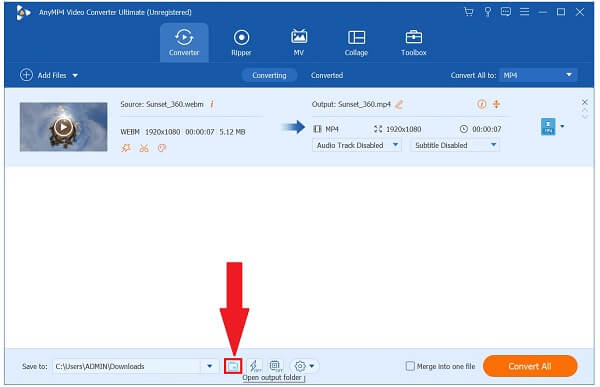Open the MV tab

(299, 42)
